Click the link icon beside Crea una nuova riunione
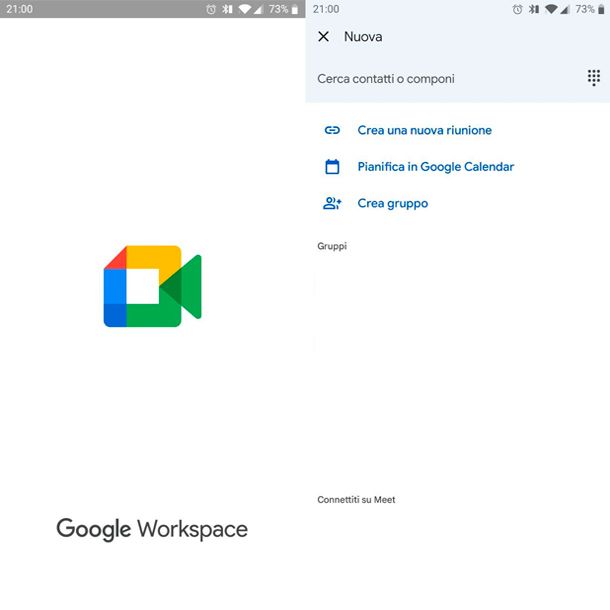The width and height of the screenshot is (610, 610). (332, 130)
